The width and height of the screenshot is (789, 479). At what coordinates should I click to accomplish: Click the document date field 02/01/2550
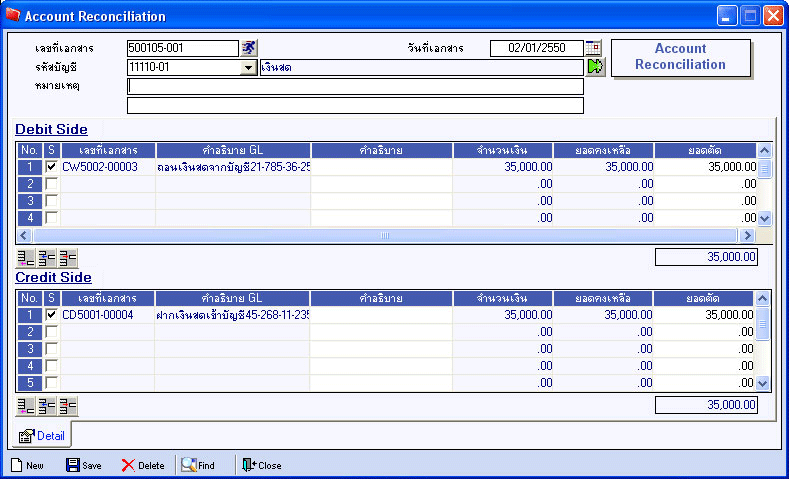pyautogui.click(x=536, y=48)
